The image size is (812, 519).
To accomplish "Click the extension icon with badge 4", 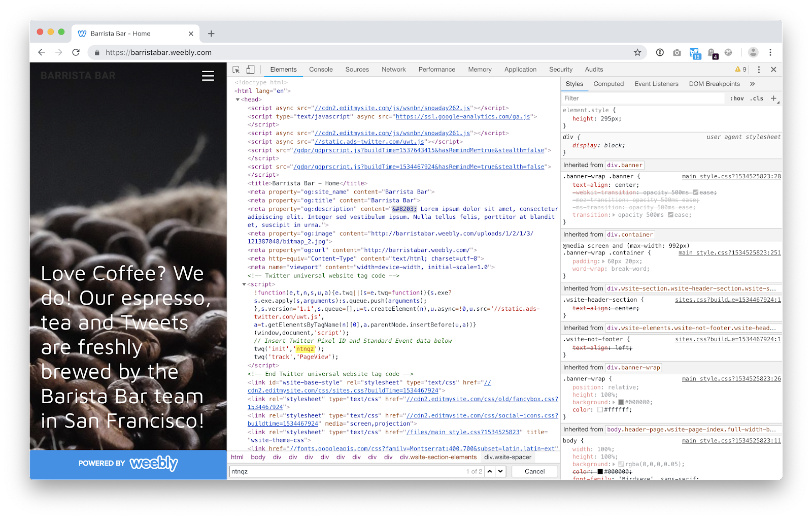I will click(x=713, y=53).
